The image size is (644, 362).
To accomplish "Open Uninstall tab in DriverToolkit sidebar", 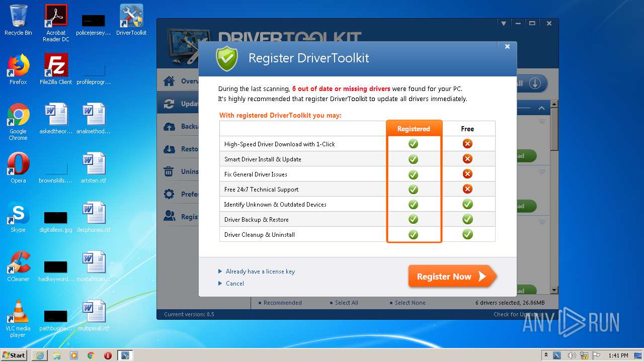I will (178, 171).
